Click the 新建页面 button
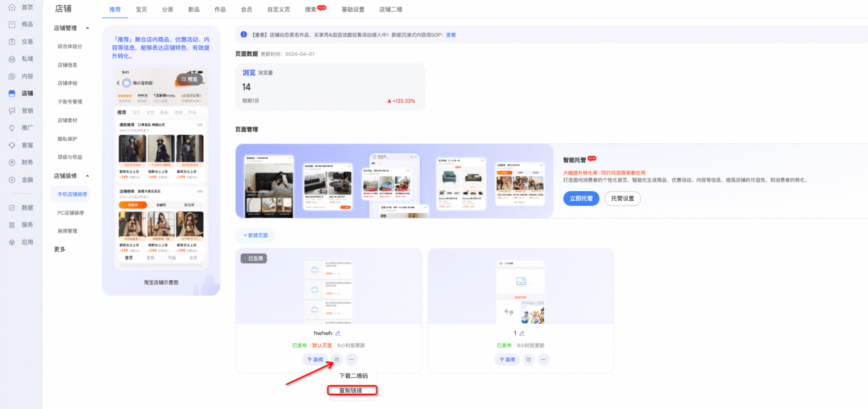Image resolution: width=868 pixels, height=409 pixels. tap(255, 235)
